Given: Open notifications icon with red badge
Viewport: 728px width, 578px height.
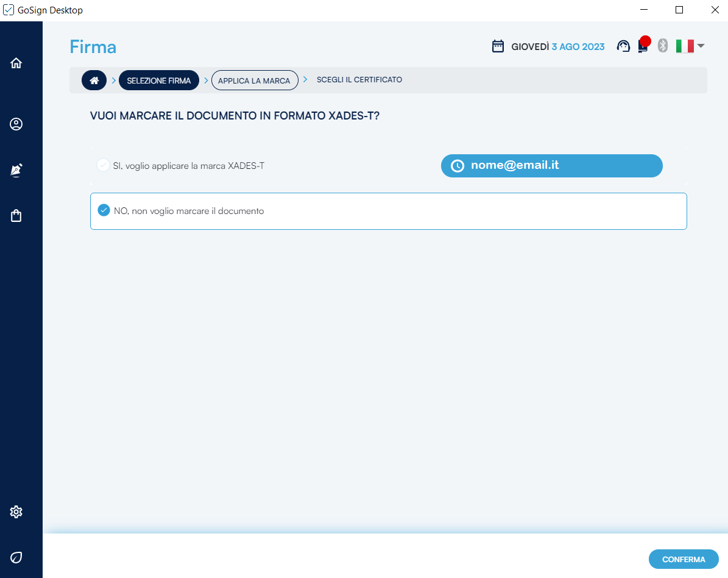Looking at the screenshot, I should pos(643,46).
